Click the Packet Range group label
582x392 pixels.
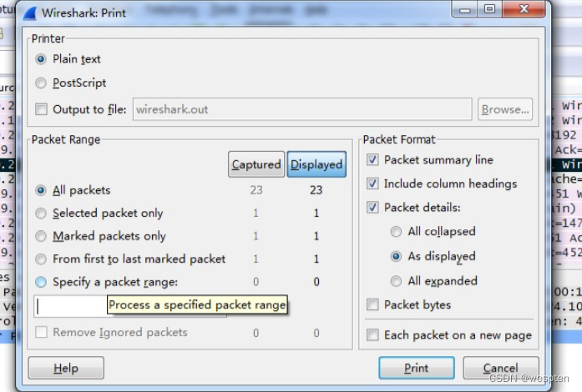[66, 140]
